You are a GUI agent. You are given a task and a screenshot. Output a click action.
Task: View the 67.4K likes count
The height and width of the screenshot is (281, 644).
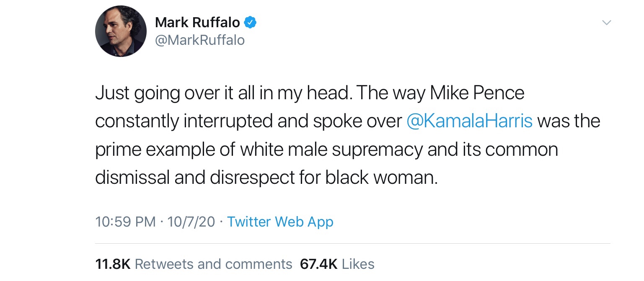(x=318, y=264)
